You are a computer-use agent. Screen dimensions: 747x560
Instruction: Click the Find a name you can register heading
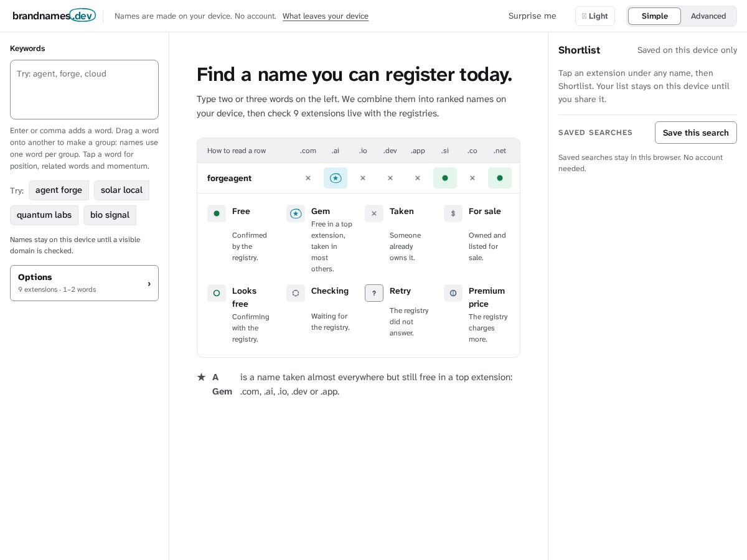pos(354,74)
